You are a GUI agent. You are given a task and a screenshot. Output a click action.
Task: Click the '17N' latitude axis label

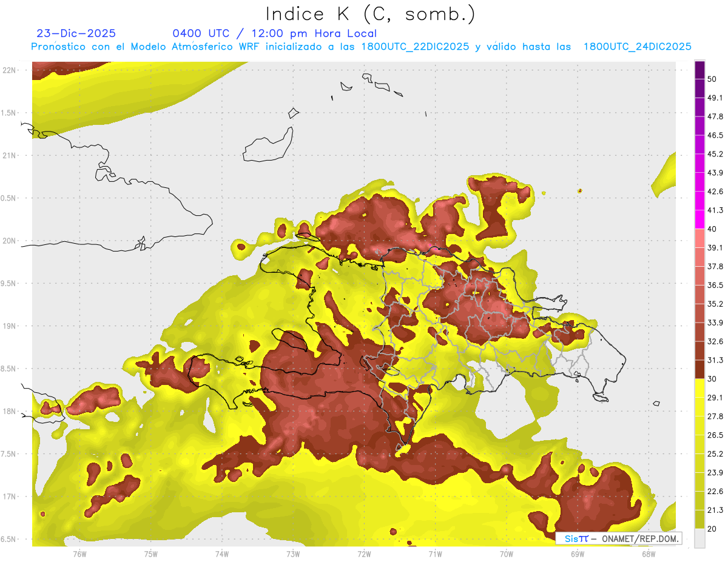click(9, 497)
